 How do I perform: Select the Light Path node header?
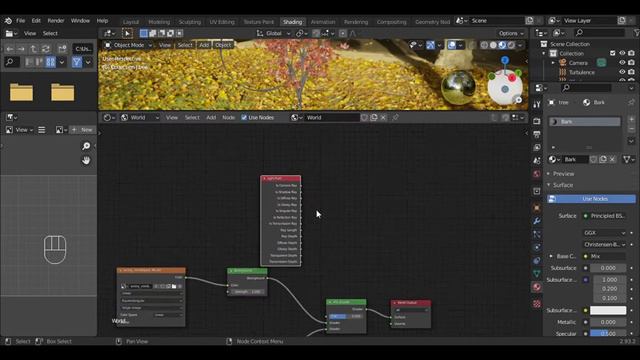click(280, 178)
